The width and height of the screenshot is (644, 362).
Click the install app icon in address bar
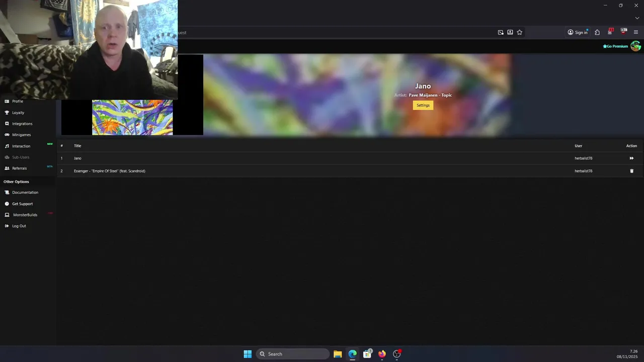(x=510, y=32)
